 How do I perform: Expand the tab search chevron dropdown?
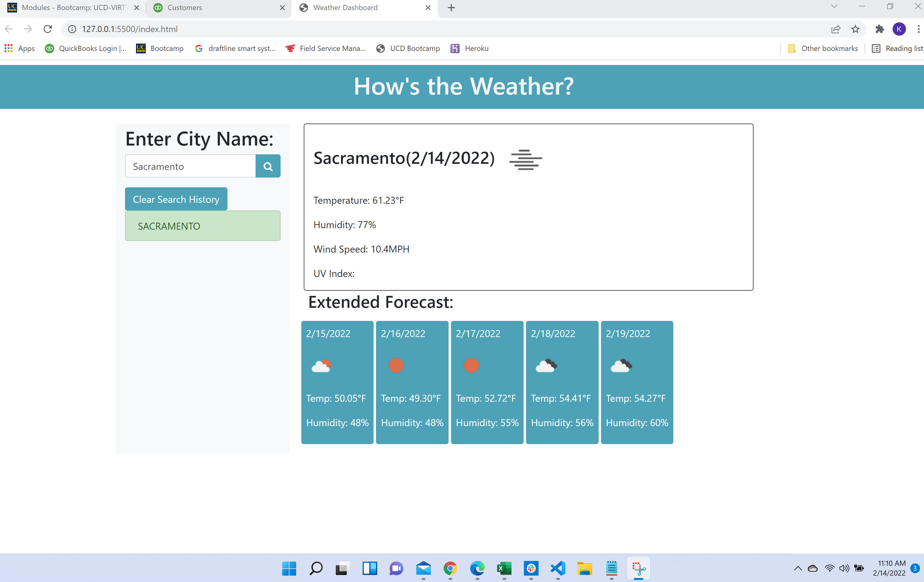[834, 6]
